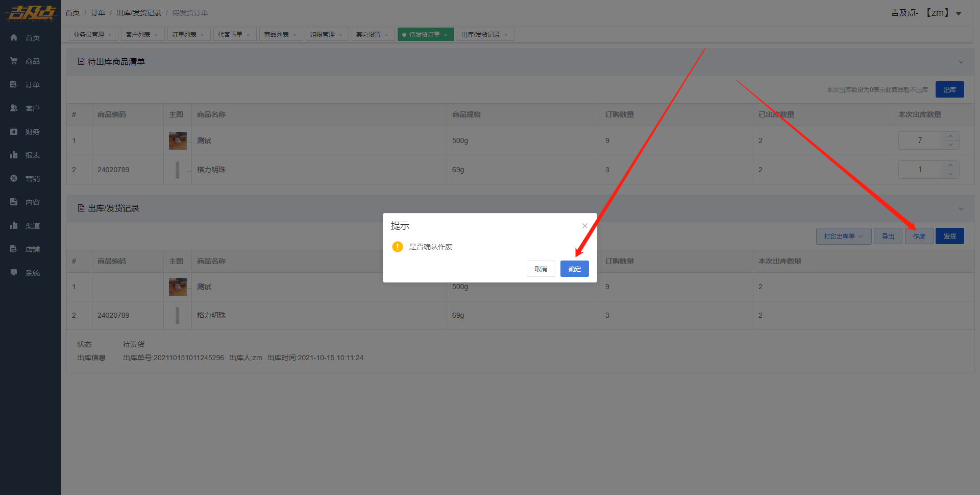Open the 系统 sidebar icon
980x495 pixels.
[x=14, y=272]
